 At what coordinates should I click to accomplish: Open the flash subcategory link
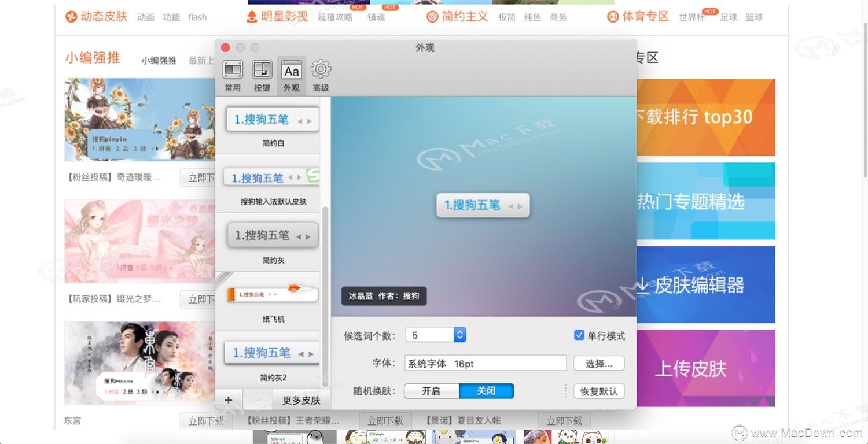pyautogui.click(x=197, y=17)
